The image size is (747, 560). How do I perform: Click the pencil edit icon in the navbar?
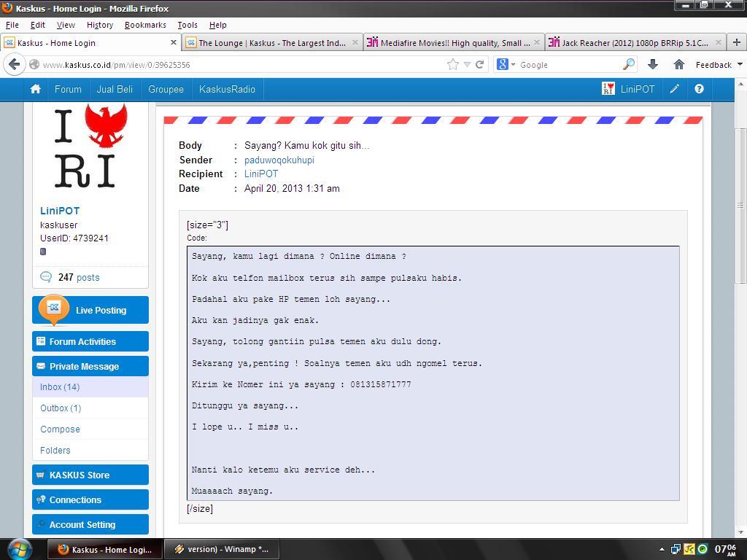pyautogui.click(x=675, y=89)
